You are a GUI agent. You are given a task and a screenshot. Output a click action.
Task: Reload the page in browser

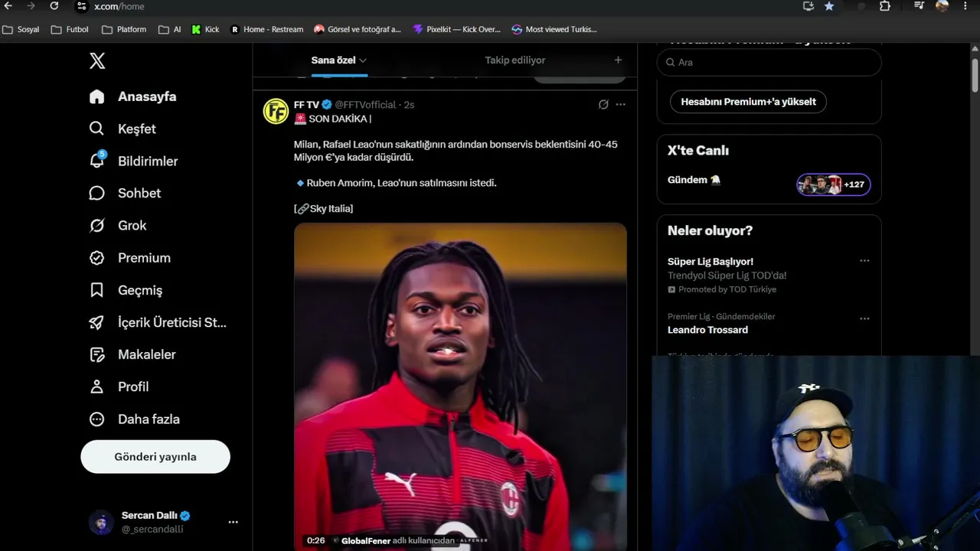point(54,6)
